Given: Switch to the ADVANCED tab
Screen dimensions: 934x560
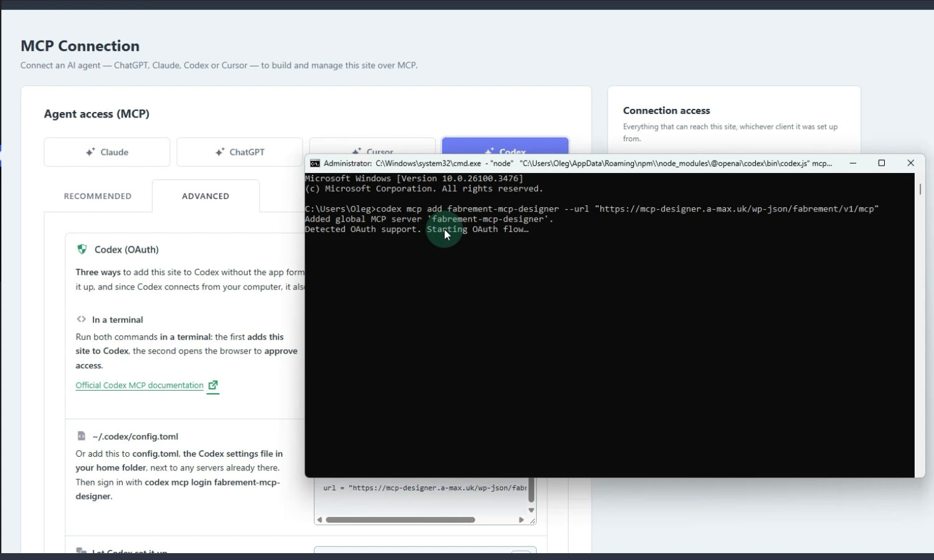Looking at the screenshot, I should tap(205, 196).
